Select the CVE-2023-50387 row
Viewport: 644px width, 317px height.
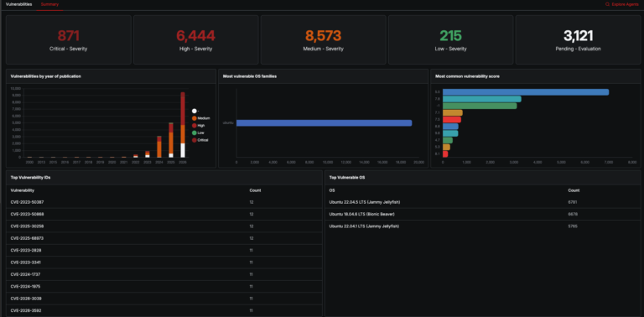click(x=164, y=202)
